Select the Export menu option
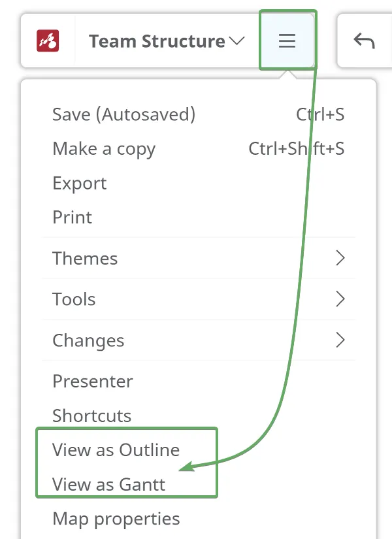 pyautogui.click(x=79, y=183)
